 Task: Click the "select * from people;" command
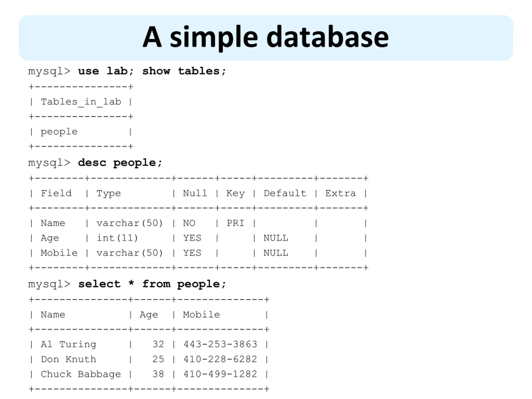[152, 284]
